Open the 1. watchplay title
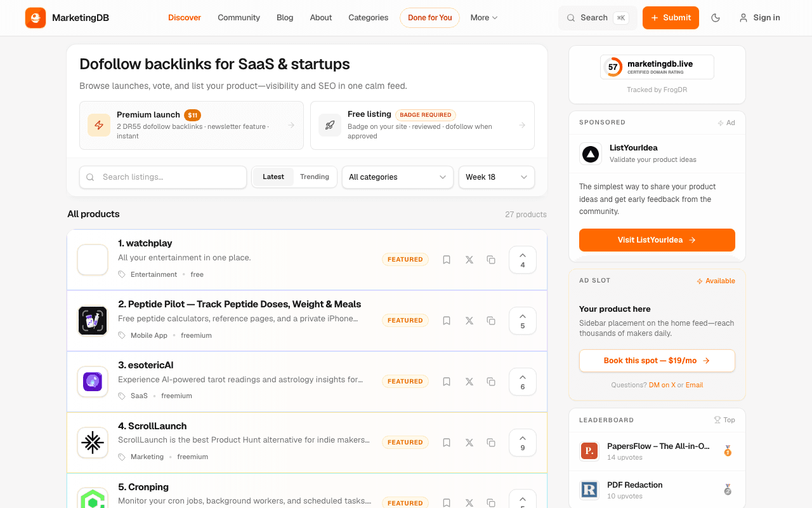 click(145, 243)
